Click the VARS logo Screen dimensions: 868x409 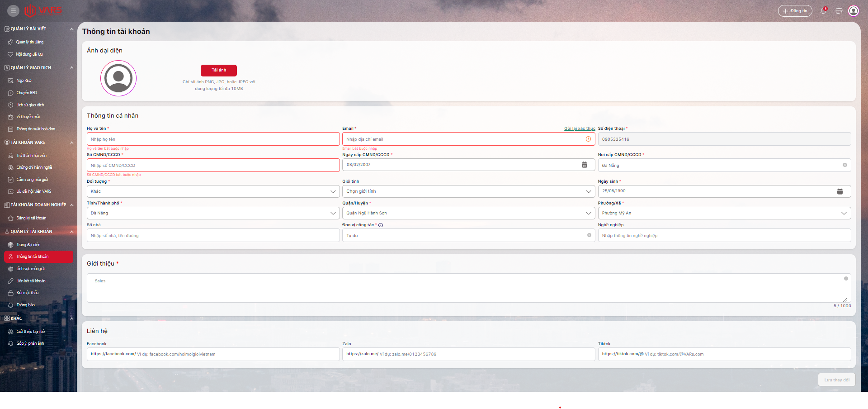click(43, 10)
